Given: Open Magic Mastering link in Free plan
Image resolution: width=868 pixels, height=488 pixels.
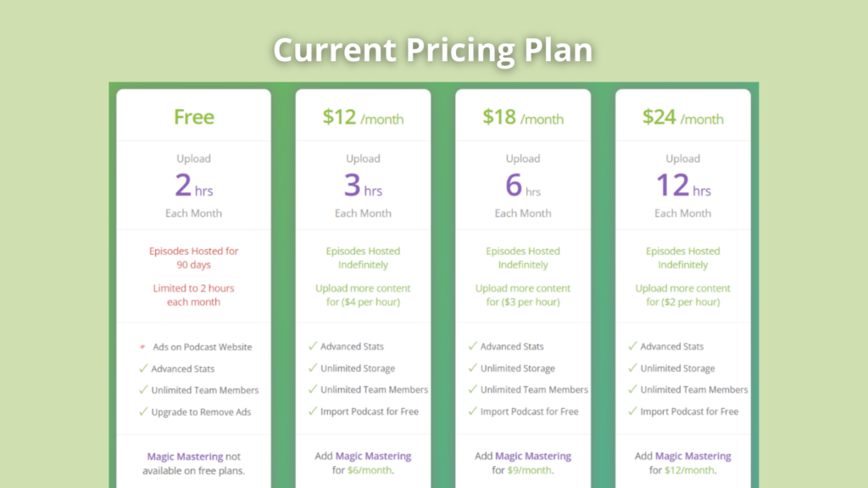Looking at the screenshot, I should coord(185,457).
